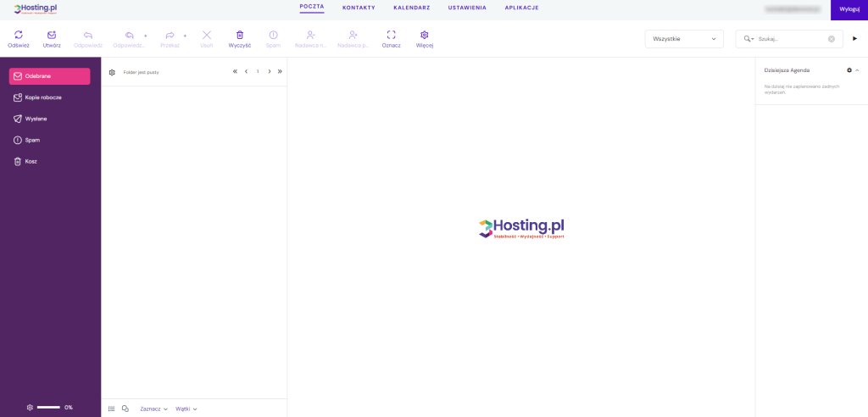Click the play arrow next to search
The height and width of the screenshot is (417, 868).
(854, 39)
